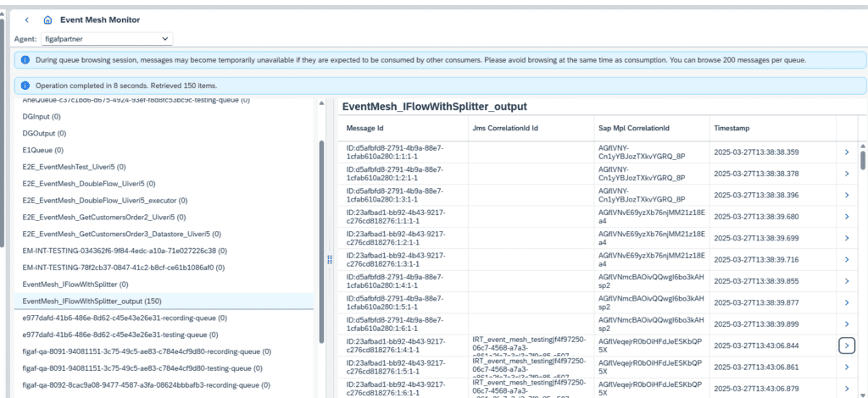
Task: Select E2E_EventMesh_GetCustomersOrder3_Datastore_Uiveri5 queue
Action: 164,234
